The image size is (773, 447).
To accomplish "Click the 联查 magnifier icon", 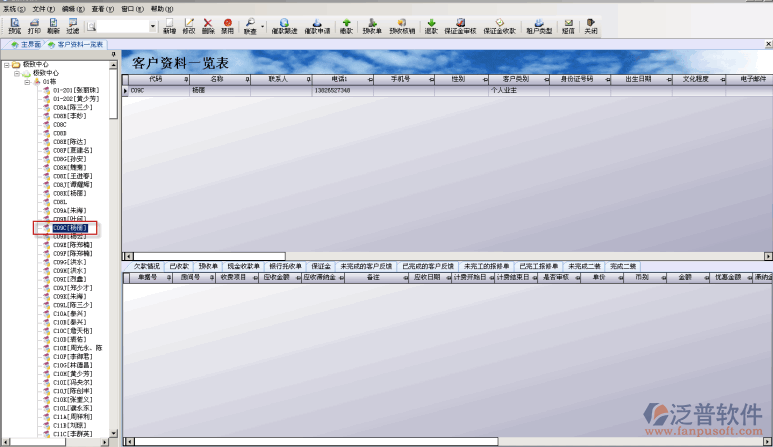I will 250,23.
